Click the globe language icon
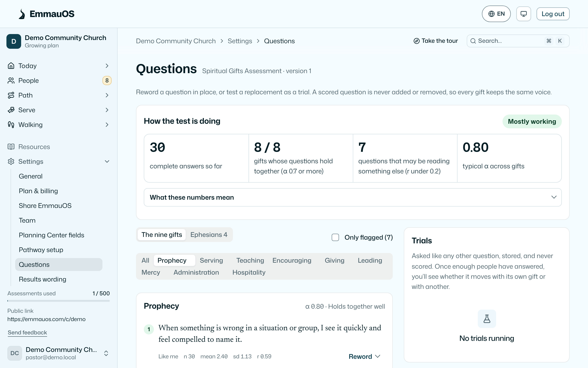Viewport: 588px width, 368px height. 491,14
